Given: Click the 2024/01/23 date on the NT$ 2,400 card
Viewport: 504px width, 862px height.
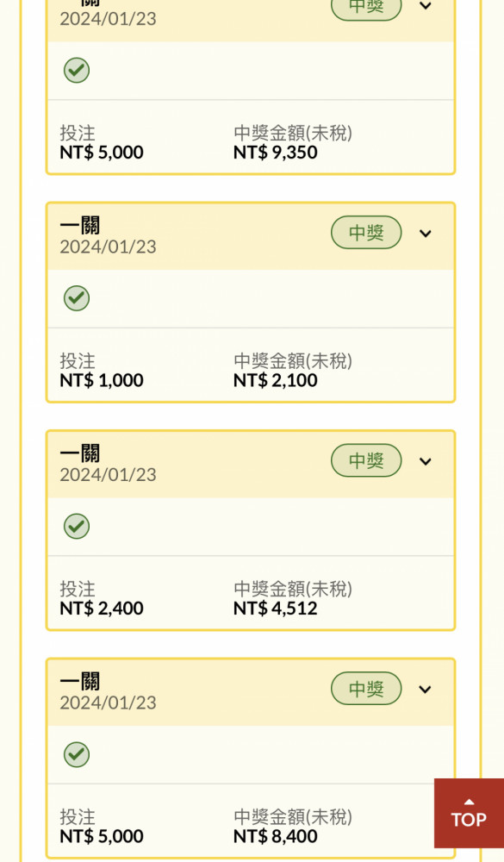Looking at the screenshot, I should (x=109, y=475).
